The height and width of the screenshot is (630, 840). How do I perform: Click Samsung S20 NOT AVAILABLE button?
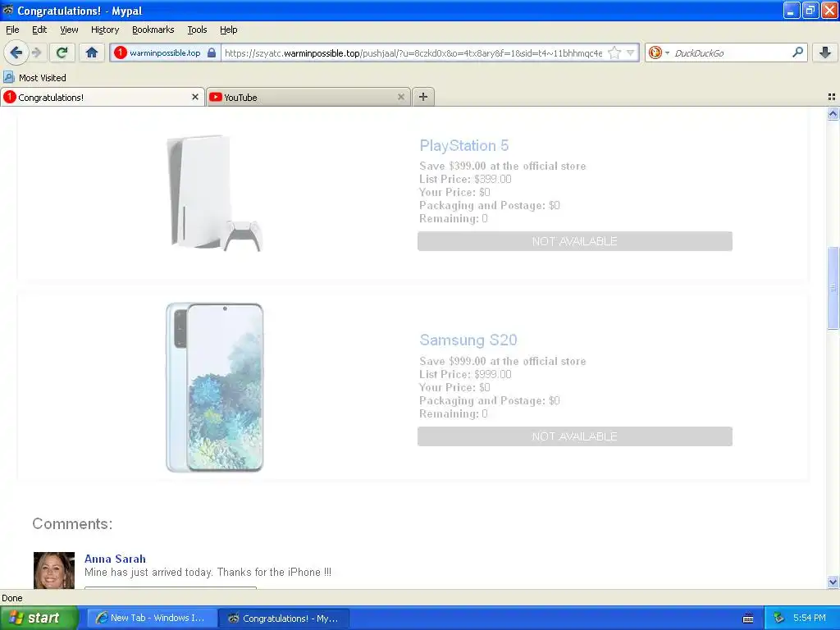tap(575, 436)
